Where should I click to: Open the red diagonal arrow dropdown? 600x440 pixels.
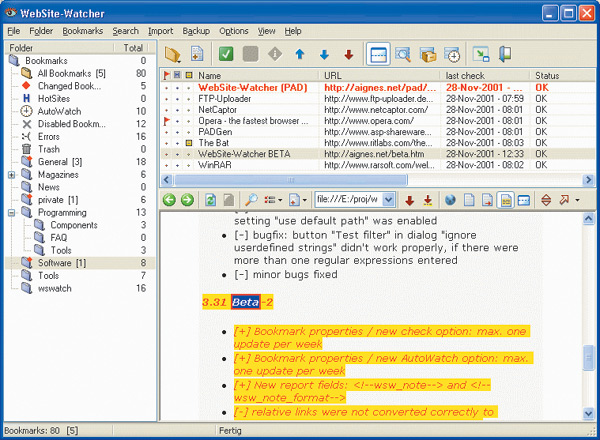point(577,200)
